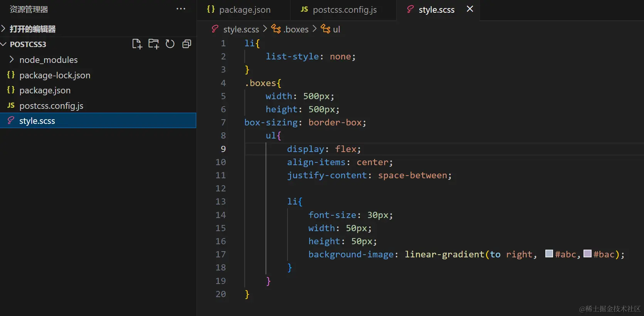Screen dimensions: 644x316
Task: Select the node_modules folder row
Action: (98, 60)
